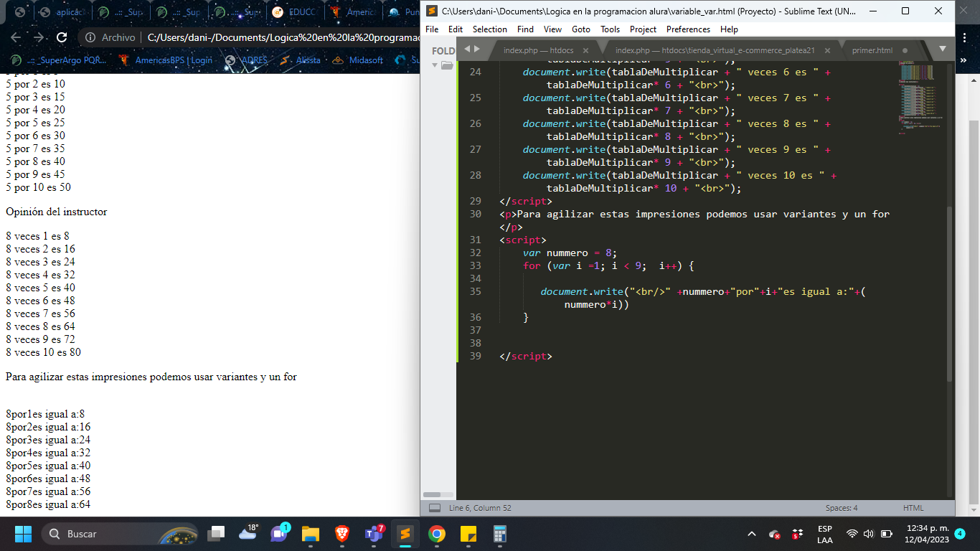Image resolution: width=980 pixels, height=551 pixels.
Task: Show hidden system tray icons
Action: 752,534
